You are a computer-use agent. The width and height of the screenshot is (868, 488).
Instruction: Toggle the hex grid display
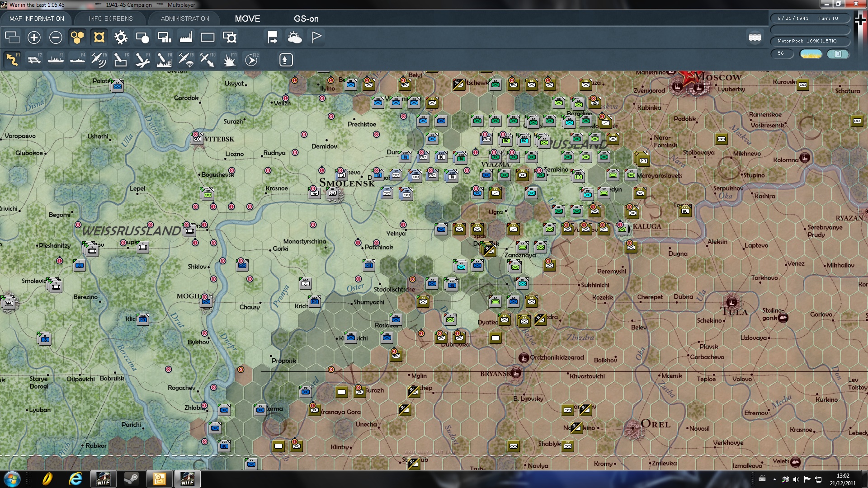[x=77, y=38]
